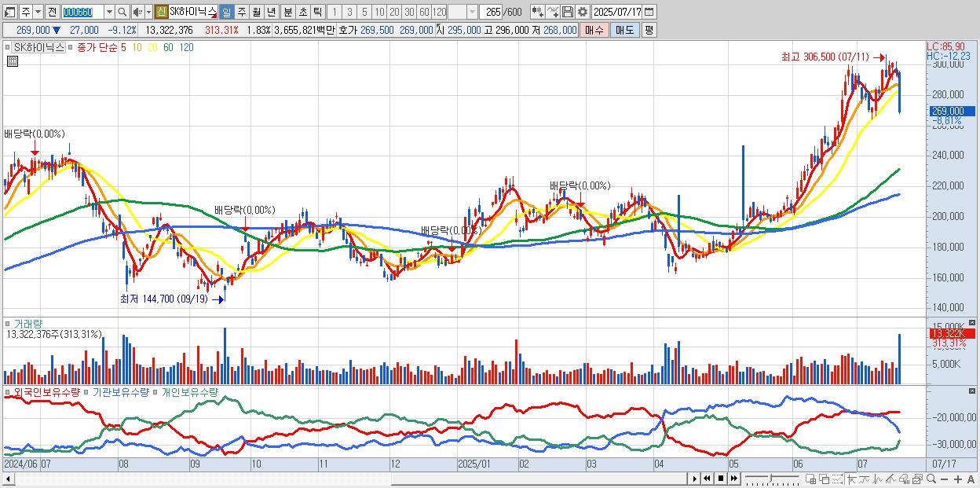This screenshot has height=488, width=980.
Task: Open the calendar date picker icon
Action: [x=649, y=12]
